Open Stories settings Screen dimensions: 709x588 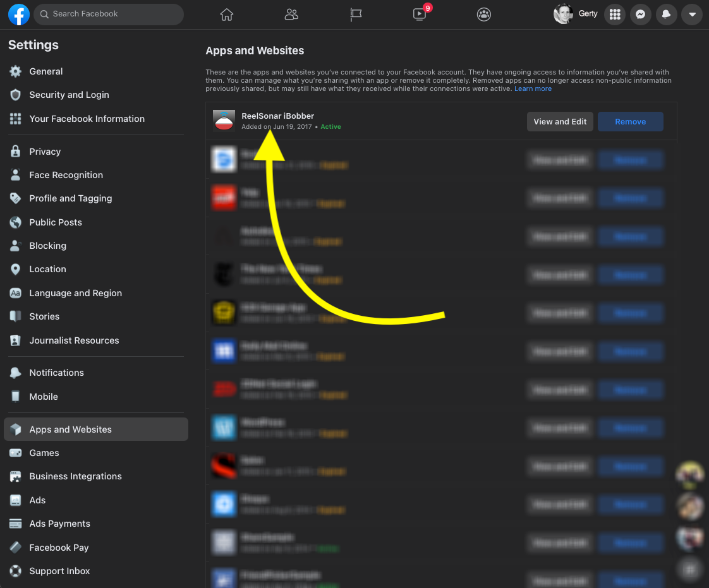[x=96, y=316]
